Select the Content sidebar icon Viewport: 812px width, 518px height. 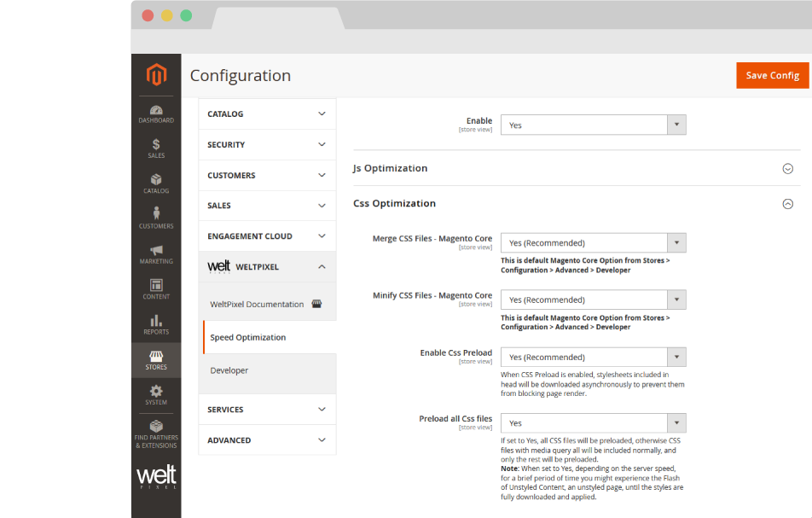156,289
